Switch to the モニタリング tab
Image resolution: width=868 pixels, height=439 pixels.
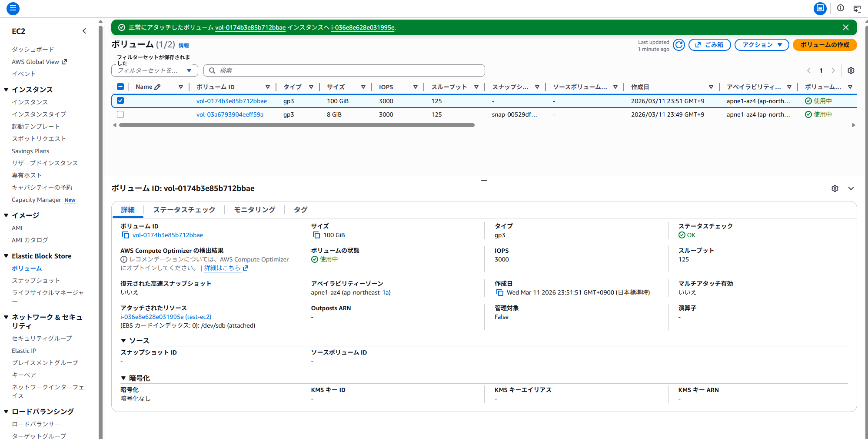tap(254, 210)
